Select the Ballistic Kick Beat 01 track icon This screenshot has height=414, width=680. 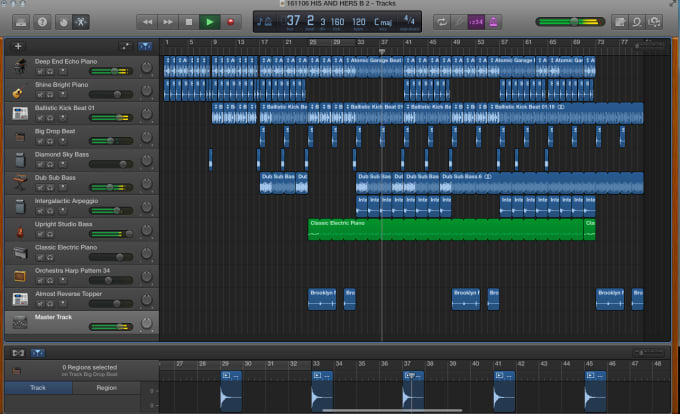20,114
